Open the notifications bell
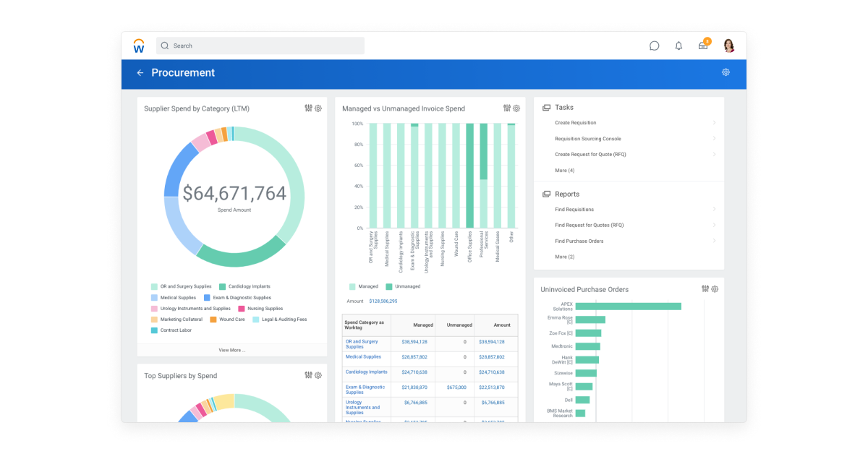The width and height of the screenshot is (868, 454). tap(678, 46)
